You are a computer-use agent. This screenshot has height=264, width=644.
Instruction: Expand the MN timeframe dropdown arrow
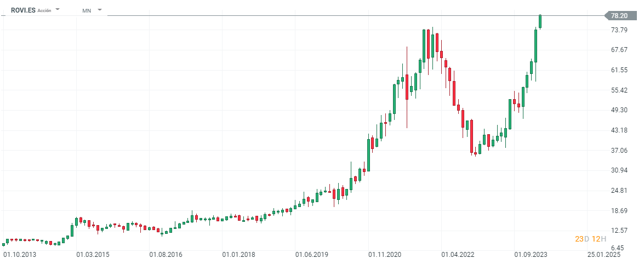coord(100,10)
